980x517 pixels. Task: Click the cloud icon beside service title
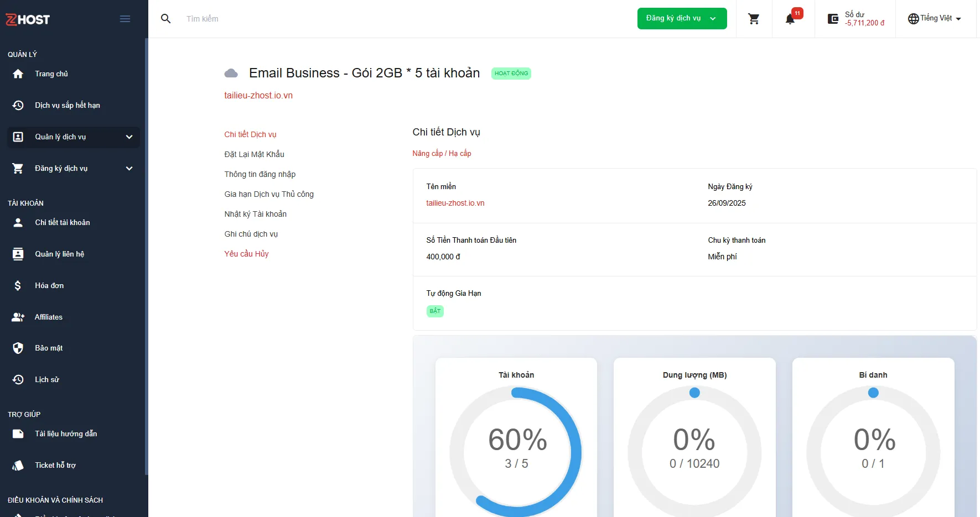(x=231, y=74)
